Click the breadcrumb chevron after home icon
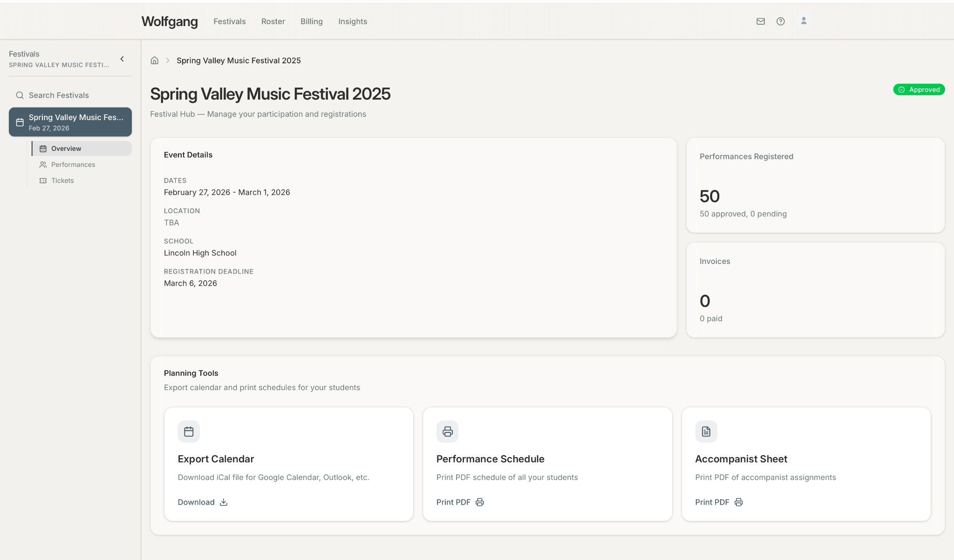The width and height of the screenshot is (954, 560). pos(167,60)
